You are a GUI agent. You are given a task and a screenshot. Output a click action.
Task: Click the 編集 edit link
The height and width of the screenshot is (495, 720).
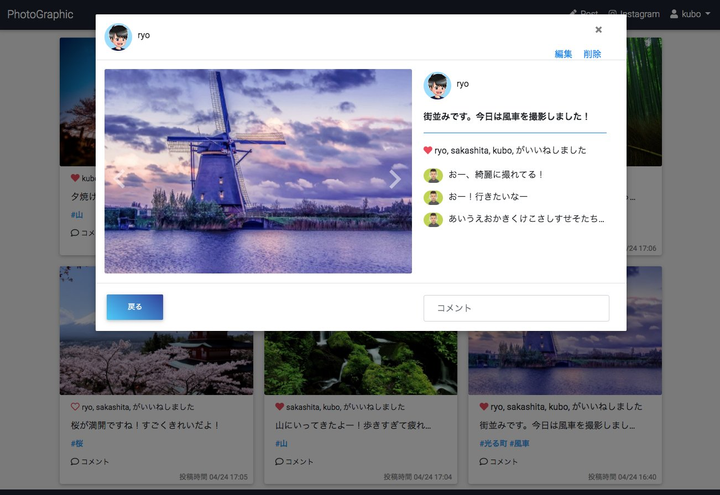coord(563,54)
